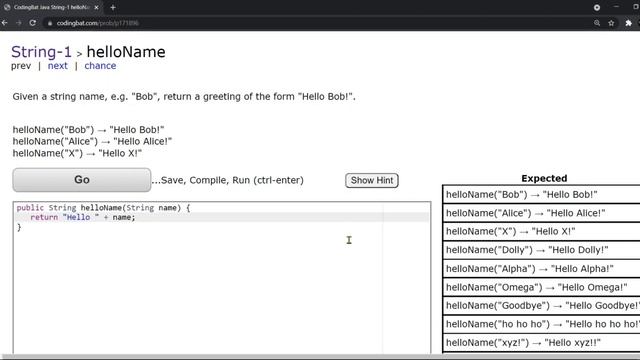The width and height of the screenshot is (640, 360).
Task: Open the zoom magnifier icon in address bar
Action: click(x=597, y=23)
